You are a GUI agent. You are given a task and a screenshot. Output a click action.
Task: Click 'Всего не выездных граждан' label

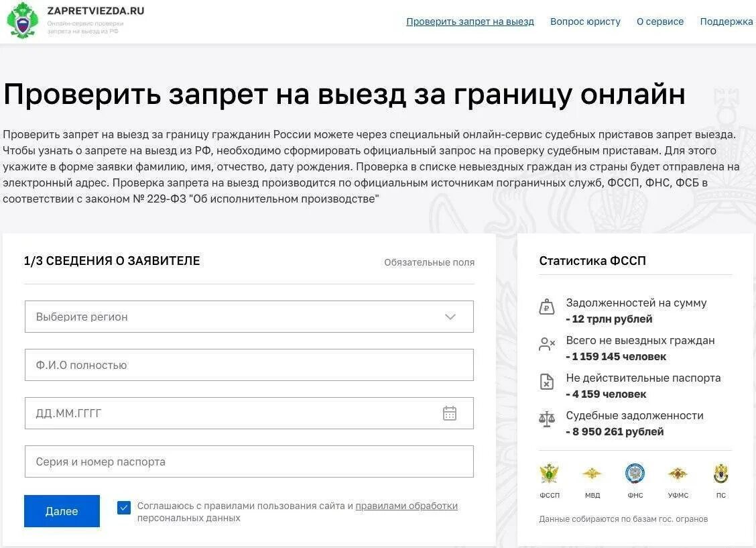coord(640,341)
